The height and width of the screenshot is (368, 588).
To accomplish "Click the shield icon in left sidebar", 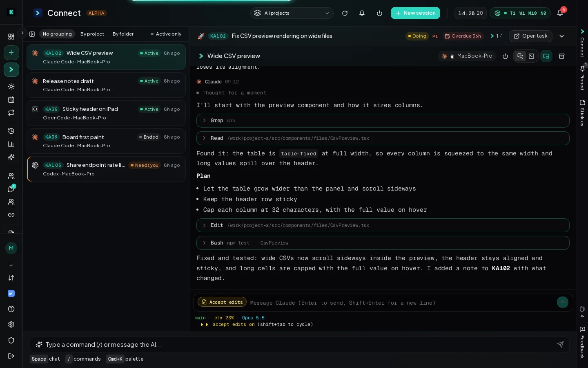I will [11, 341].
